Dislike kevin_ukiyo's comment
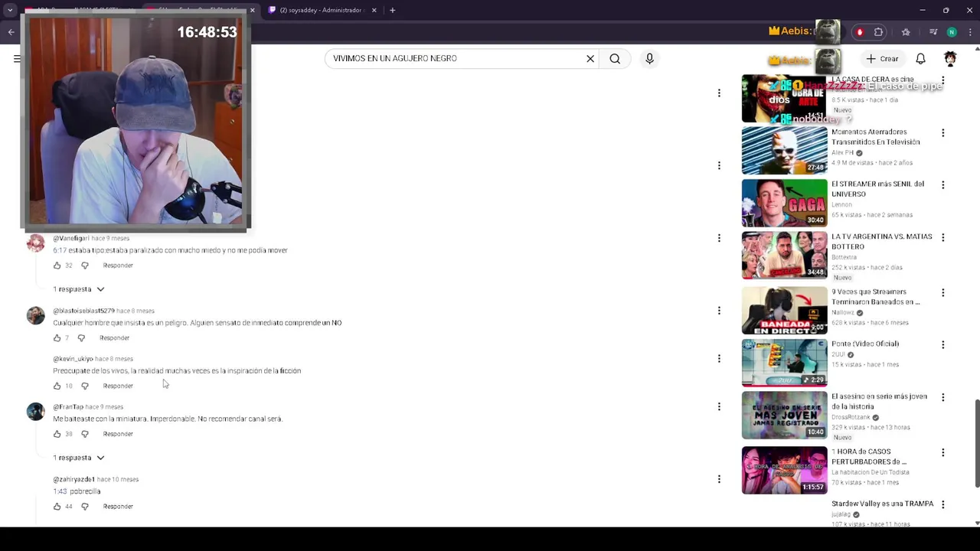Screen dimensions: 980x551 point(85,386)
